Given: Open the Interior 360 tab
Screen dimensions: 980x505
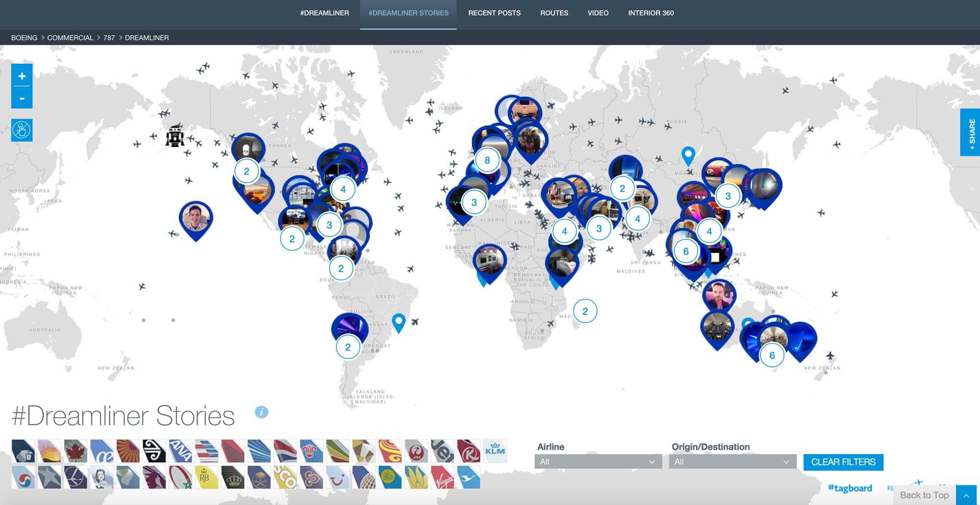Looking at the screenshot, I should point(650,13).
